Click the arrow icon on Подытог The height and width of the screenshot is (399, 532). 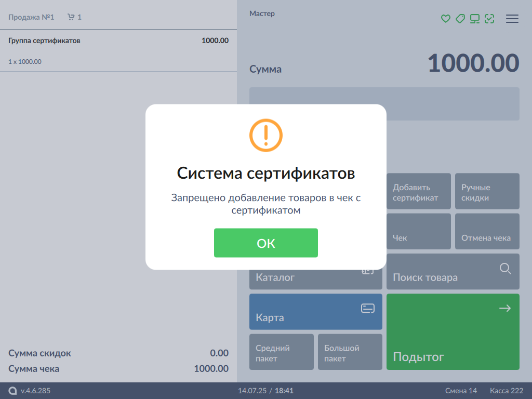pyautogui.click(x=504, y=309)
